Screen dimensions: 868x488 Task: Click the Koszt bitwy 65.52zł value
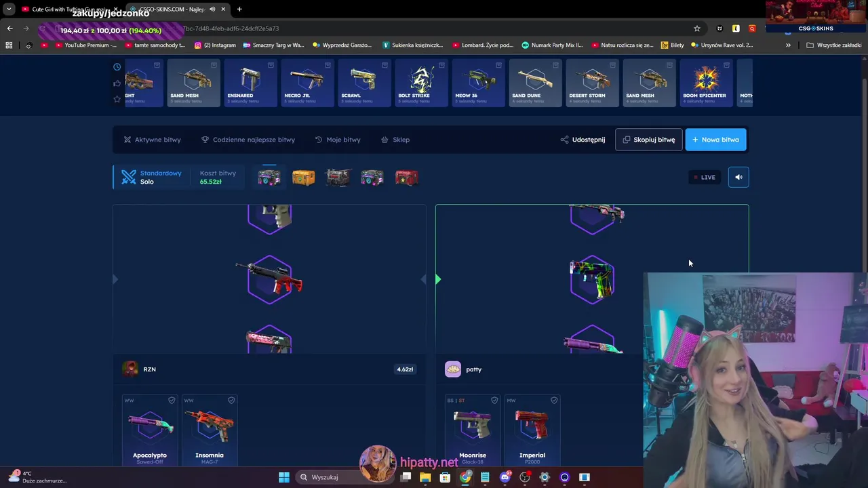pos(211,182)
